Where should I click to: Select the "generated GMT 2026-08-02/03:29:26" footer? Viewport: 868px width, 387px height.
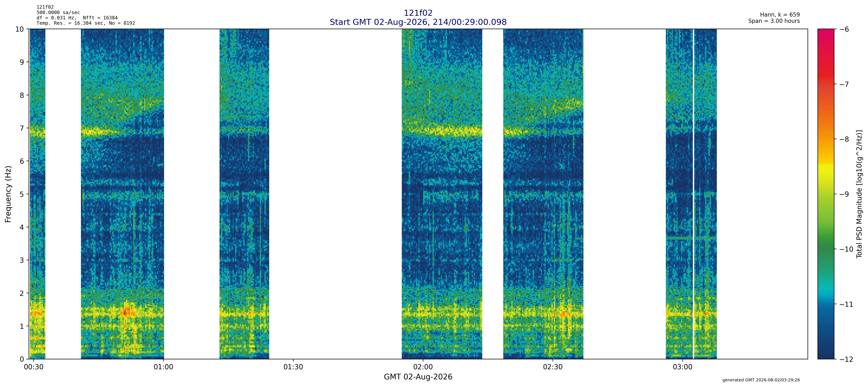pos(761,380)
